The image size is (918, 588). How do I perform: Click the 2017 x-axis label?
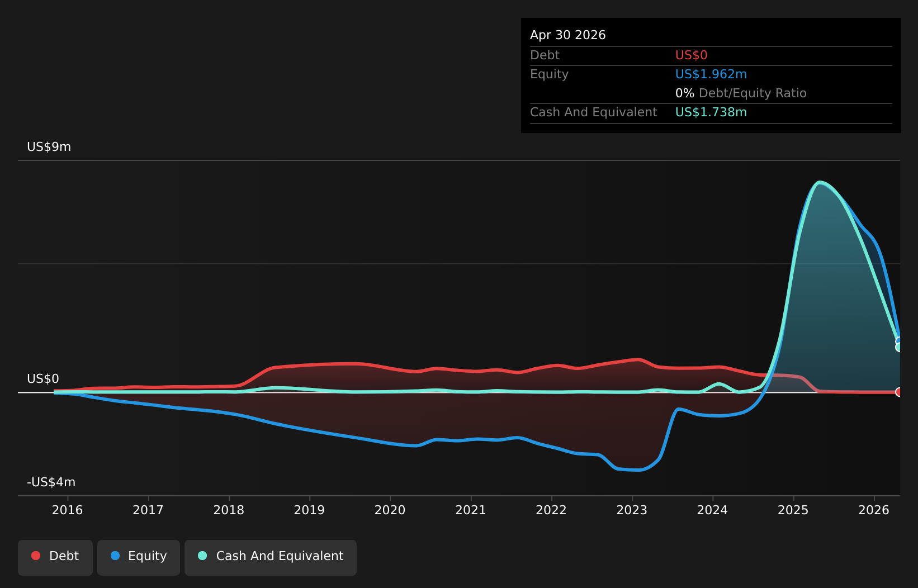[148, 510]
